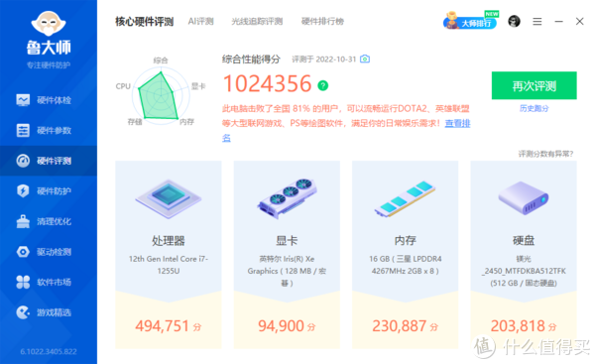The height and width of the screenshot is (364, 595).
Task: Open the hamburger main menu
Action: pos(536,22)
